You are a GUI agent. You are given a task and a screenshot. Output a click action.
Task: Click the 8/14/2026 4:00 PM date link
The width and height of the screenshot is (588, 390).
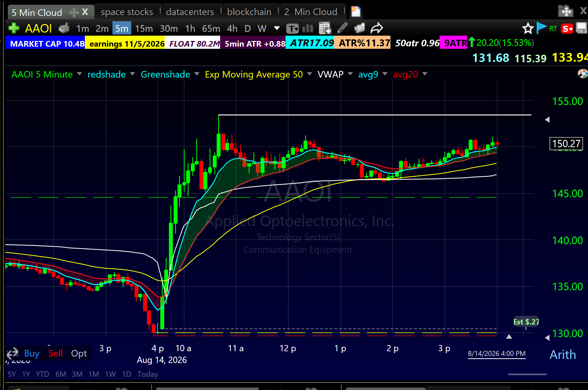497,354
